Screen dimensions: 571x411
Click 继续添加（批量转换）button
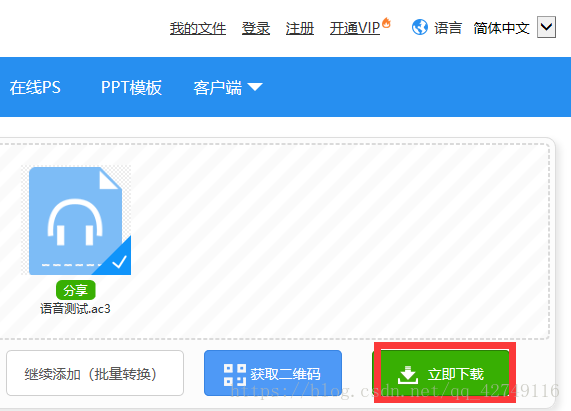pos(95,373)
